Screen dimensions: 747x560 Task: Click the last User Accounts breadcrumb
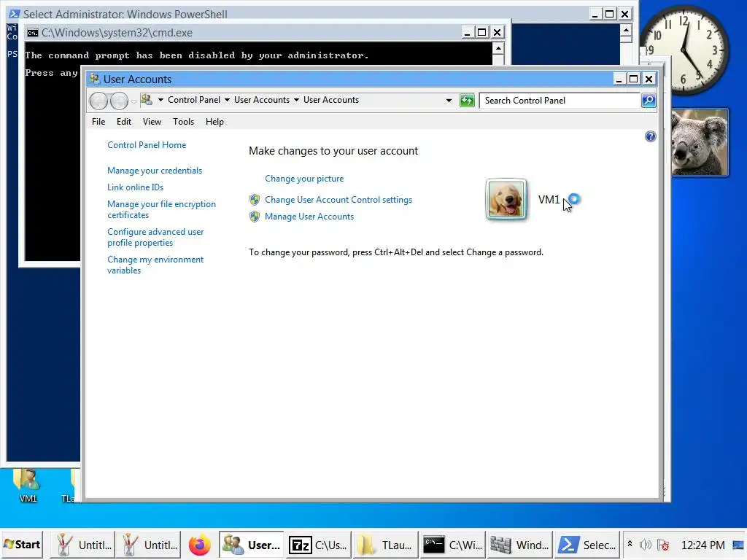[331, 100]
